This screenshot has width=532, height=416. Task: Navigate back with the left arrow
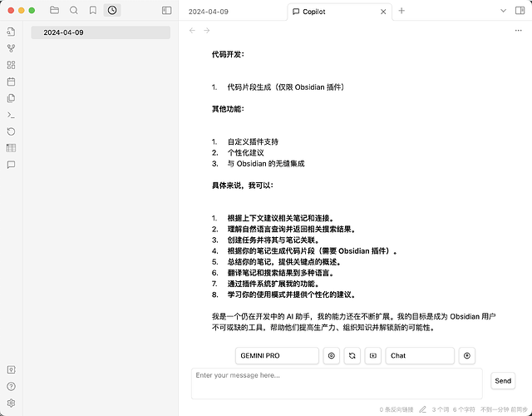[x=192, y=31]
